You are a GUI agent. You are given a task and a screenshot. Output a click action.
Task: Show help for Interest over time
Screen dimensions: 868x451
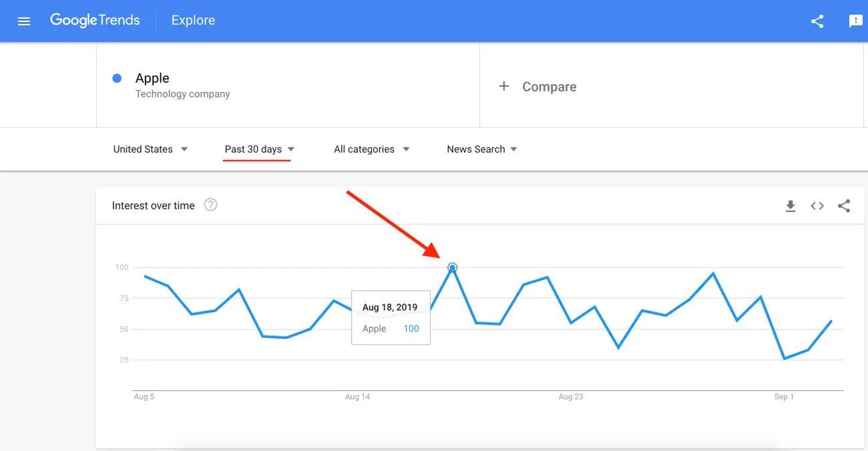click(210, 205)
